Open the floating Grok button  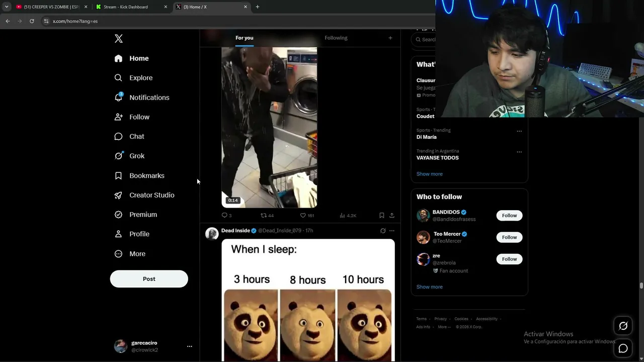pyautogui.click(x=623, y=326)
